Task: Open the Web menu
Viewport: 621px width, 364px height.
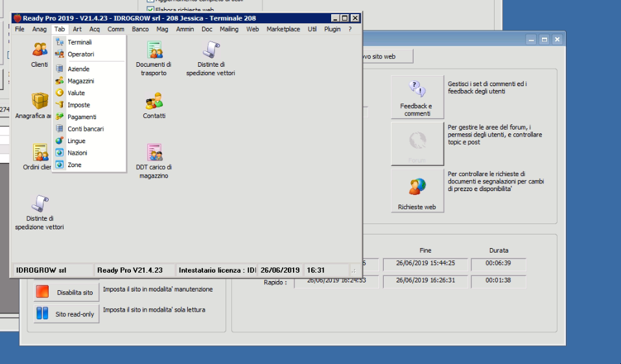Action: [252, 29]
